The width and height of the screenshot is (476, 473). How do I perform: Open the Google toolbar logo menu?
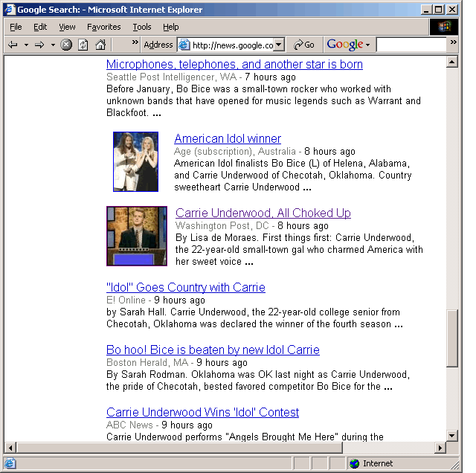[349, 45]
